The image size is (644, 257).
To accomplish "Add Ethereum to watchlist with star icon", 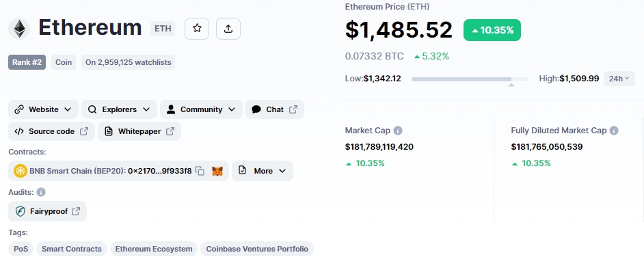I will point(197,28).
